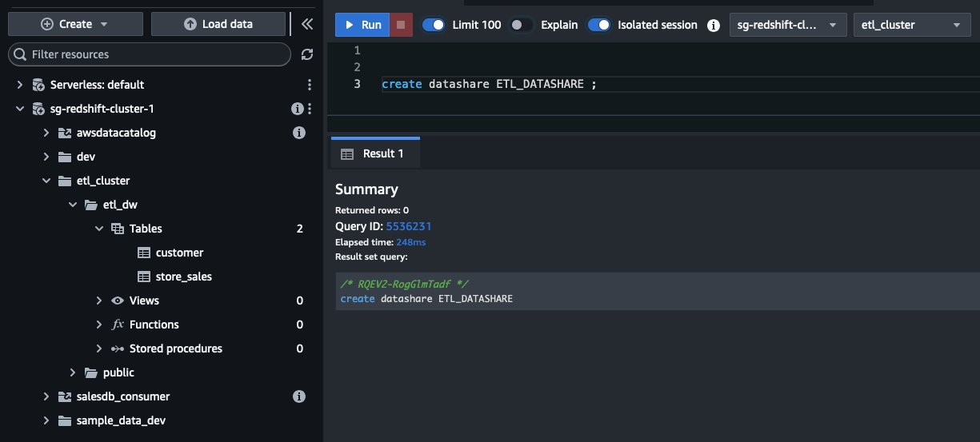Expand the public schema node
Image resolution: width=980 pixels, height=442 pixels.
(x=73, y=372)
